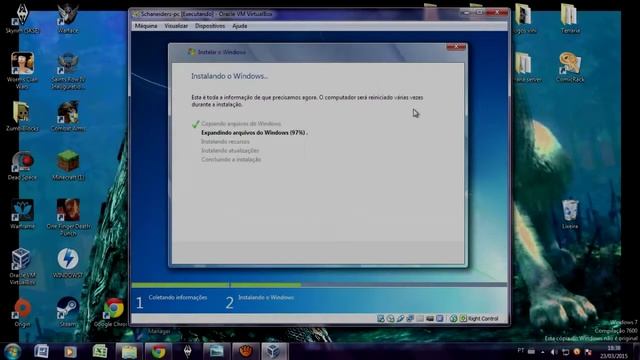Select the WINDOWS7 Daemon Tools icon
Screen dimensions: 640x360
[x=68, y=263]
